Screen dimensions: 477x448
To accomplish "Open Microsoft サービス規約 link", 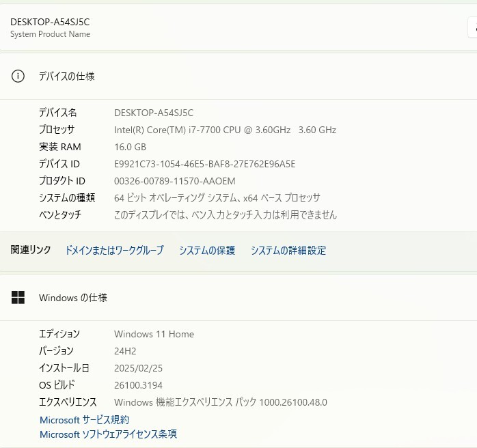I will coord(84,420).
